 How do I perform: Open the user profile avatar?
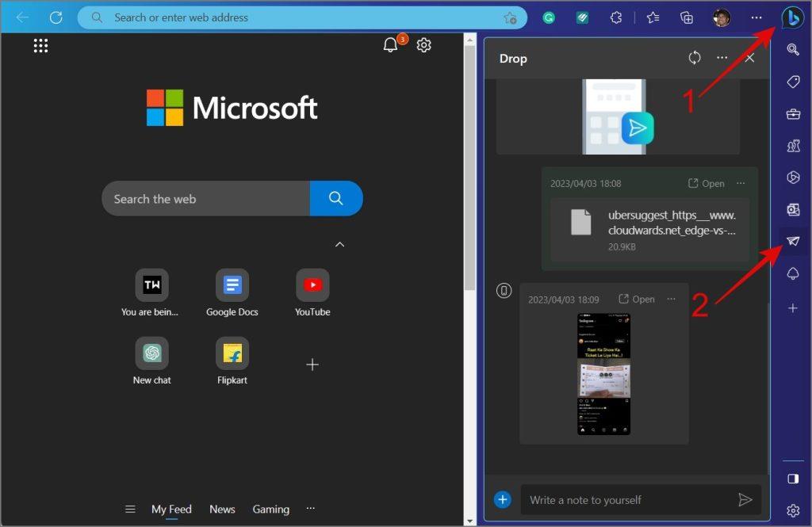[722, 18]
